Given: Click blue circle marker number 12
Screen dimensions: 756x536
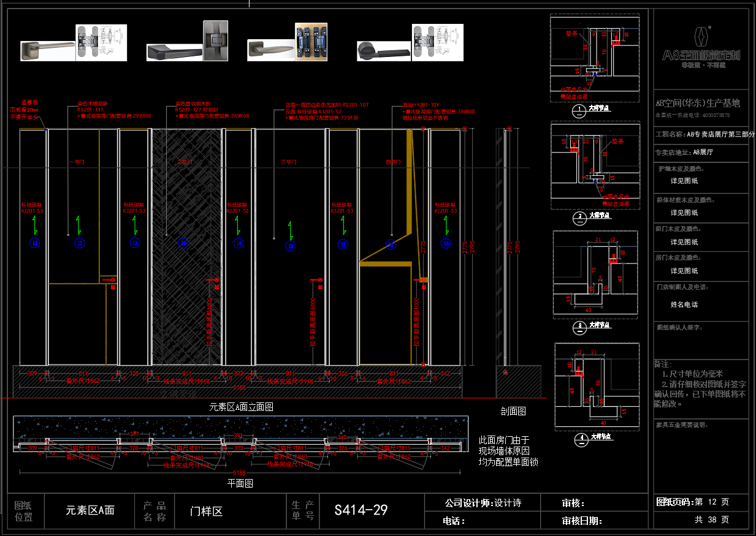Looking at the screenshot, I should click(x=35, y=244).
